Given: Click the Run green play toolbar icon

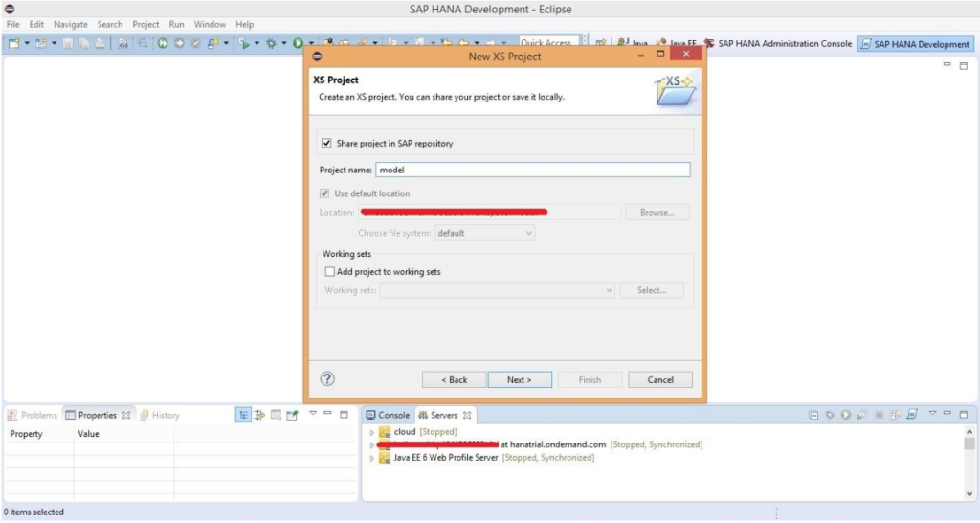Looking at the screenshot, I should (x=298, y=43).
